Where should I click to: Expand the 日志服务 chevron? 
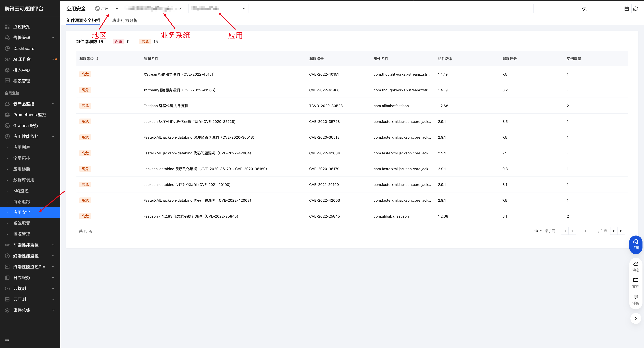(x=53, y=278)
